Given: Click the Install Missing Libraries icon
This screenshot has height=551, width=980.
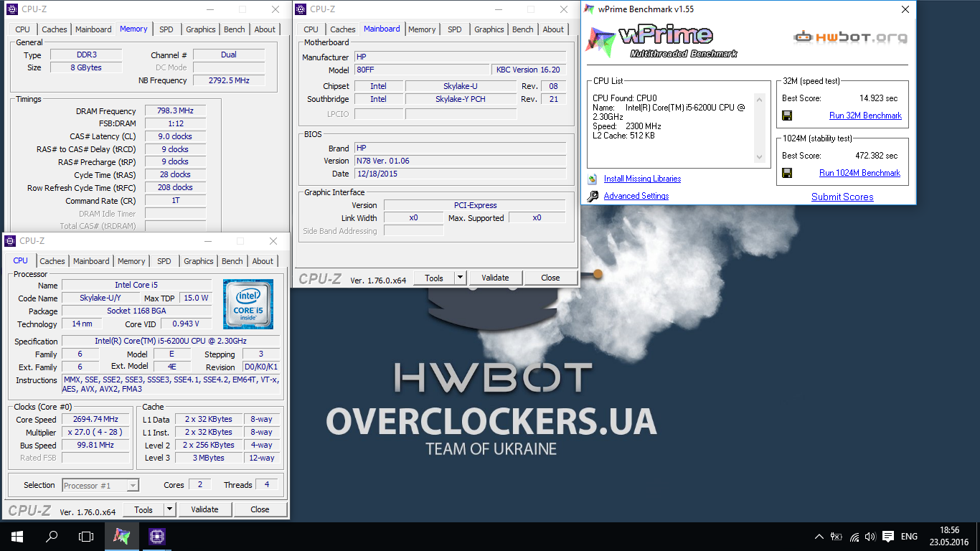Looking at the screenshot, I should point(592,179).
